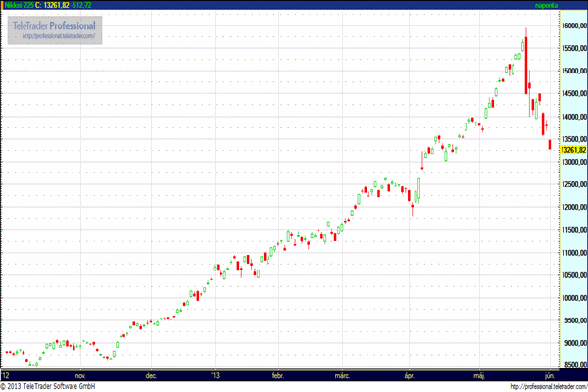Viewport: 588px width, 392px height.
Task: Select the dec. marker on time axis
Action: (151, 374)
